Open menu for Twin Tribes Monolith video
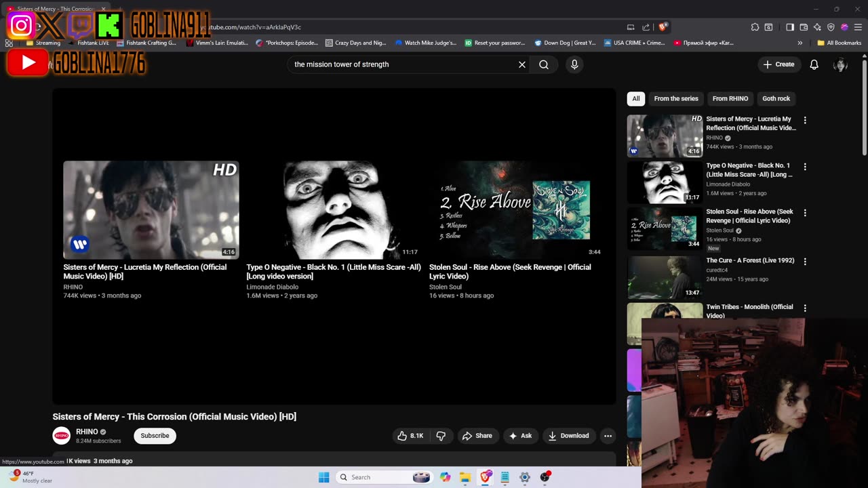The image size is (868, 488). point(805,308)
